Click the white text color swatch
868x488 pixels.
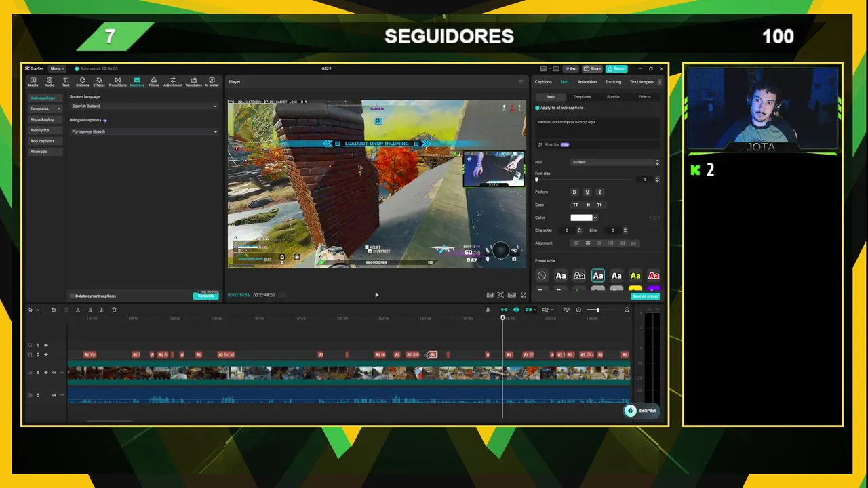pyautogui.click(x=581, y=218)
